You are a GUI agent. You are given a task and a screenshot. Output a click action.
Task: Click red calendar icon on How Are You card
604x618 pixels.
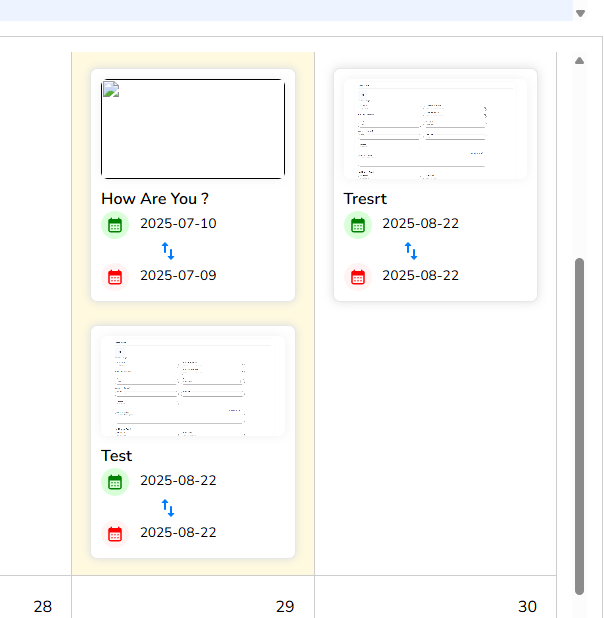point(115,277)
